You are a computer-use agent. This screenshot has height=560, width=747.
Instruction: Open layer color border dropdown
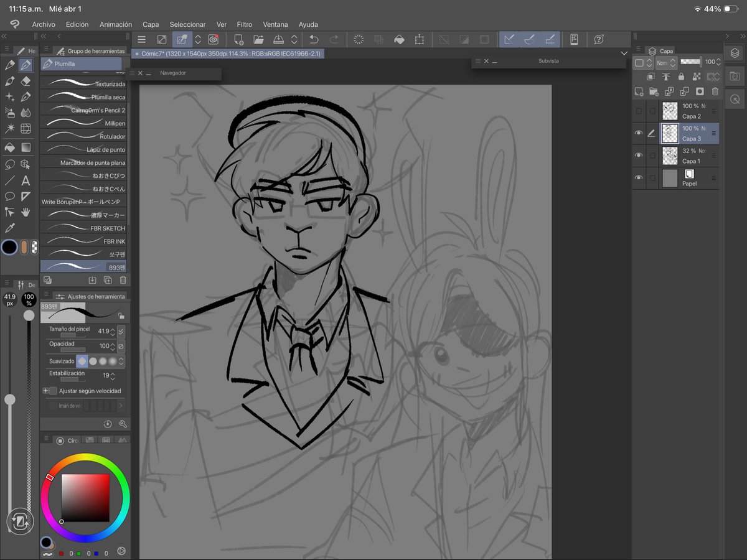(x=643, y=62)
